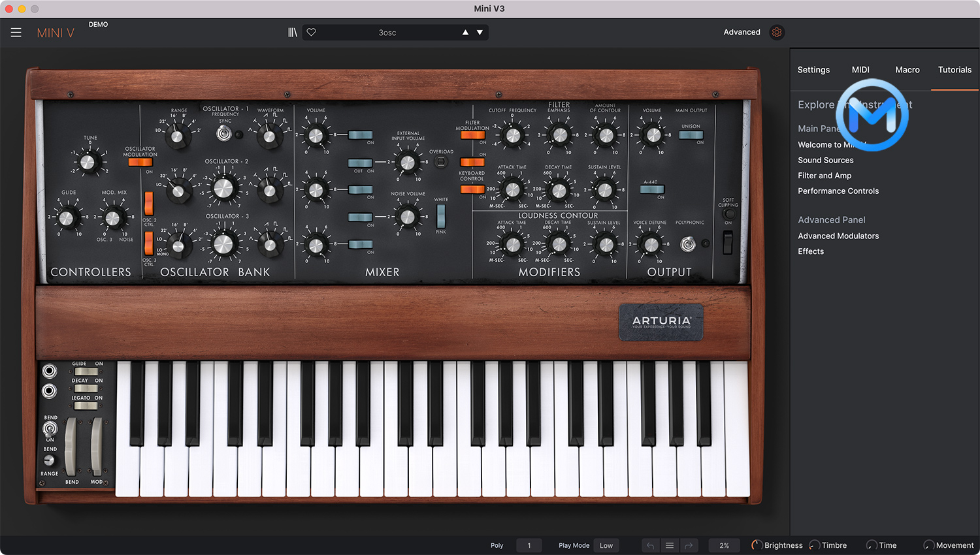Screen dimensions: 980x555
Task: Load next preset with down arrow
Action: (x=480, y=32)
